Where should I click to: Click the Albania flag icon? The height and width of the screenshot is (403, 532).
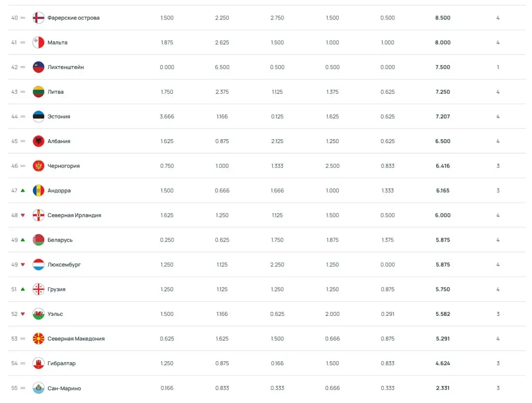(38, 141)
